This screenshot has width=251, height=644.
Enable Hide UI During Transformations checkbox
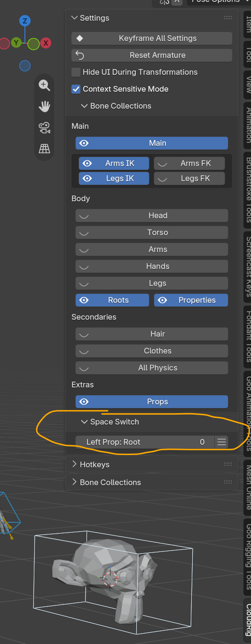[x=76, y=72]
